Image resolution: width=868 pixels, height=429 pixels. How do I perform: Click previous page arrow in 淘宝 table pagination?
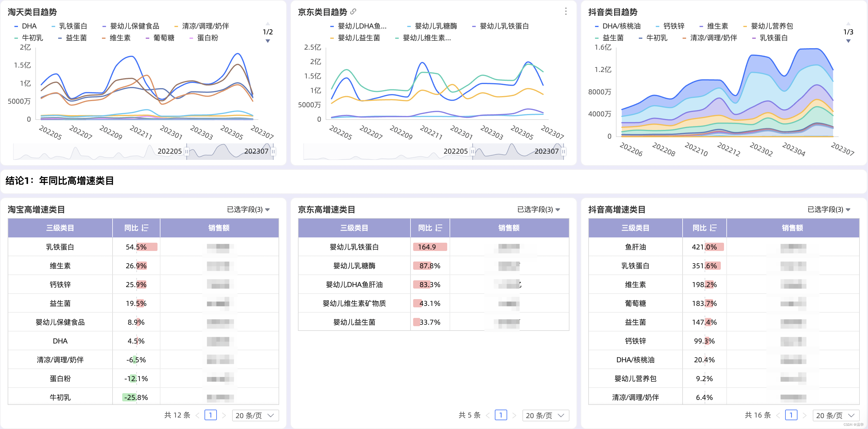click(197, 415)
